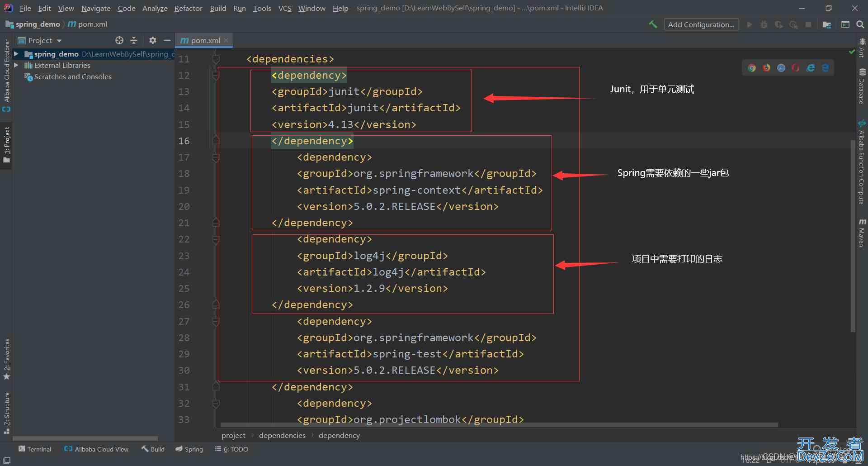The height and width of the screenshot is (466, 868).
Task: Collapse fold marker at line 17
Action: (216, 157)
